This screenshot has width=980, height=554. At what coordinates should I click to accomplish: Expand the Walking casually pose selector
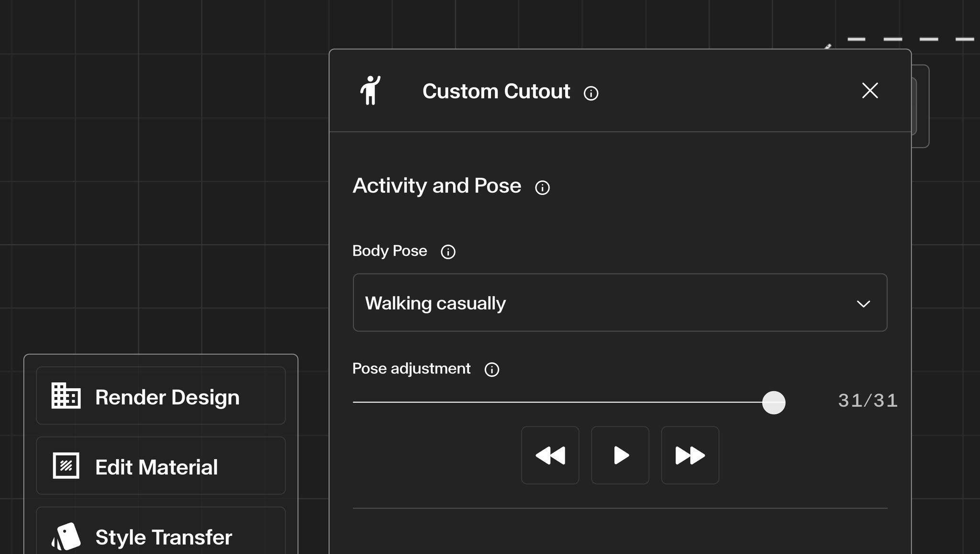(x=619, y=303)
